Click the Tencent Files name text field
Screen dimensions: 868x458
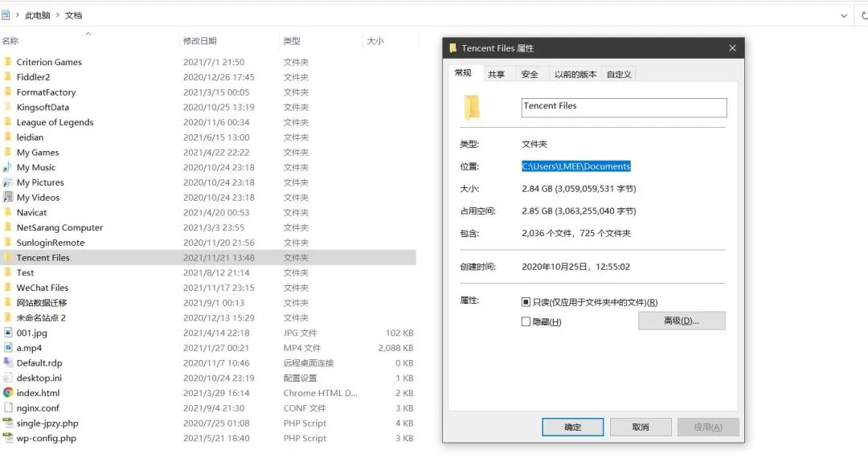pyautogui.click(x=624, y=107)
